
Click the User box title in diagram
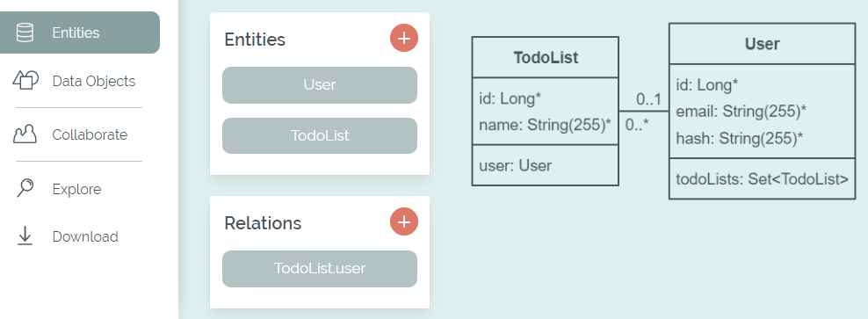pyautogui.click(x=763, y=44)
